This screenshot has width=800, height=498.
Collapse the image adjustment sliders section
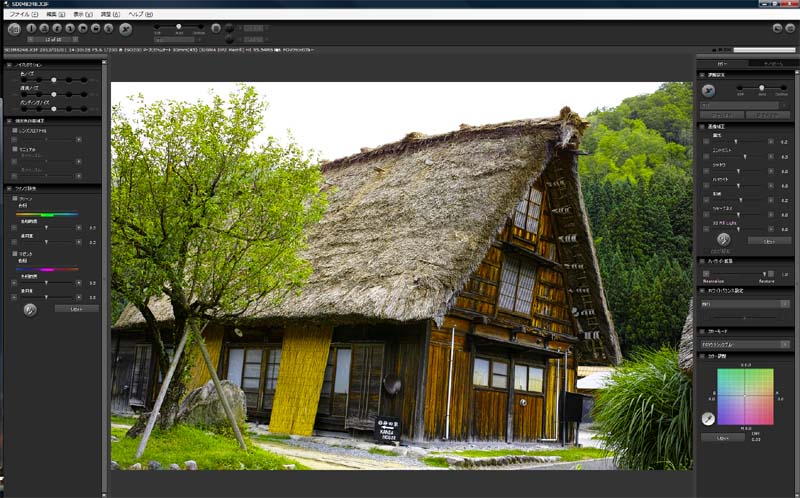click(702, 126)
